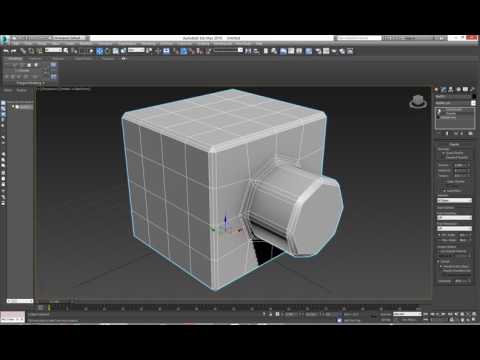Activate the Select and Rotate tool

pos(107,51)
